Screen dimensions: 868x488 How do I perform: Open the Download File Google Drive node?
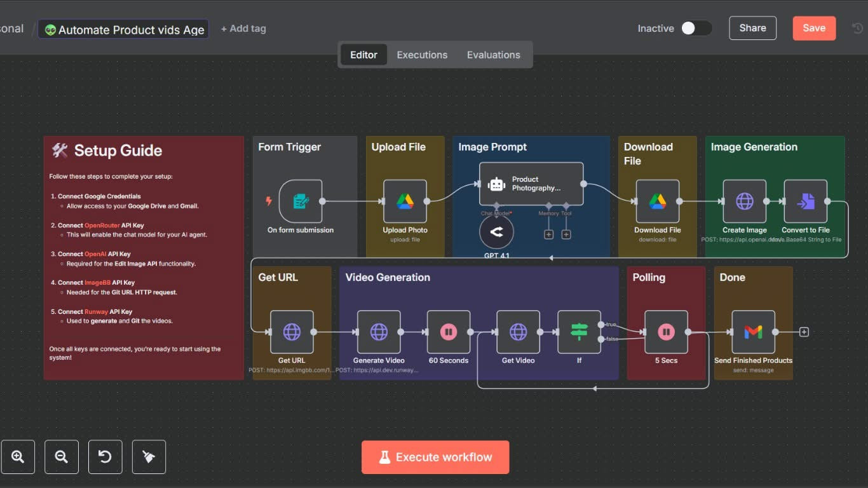658,201
